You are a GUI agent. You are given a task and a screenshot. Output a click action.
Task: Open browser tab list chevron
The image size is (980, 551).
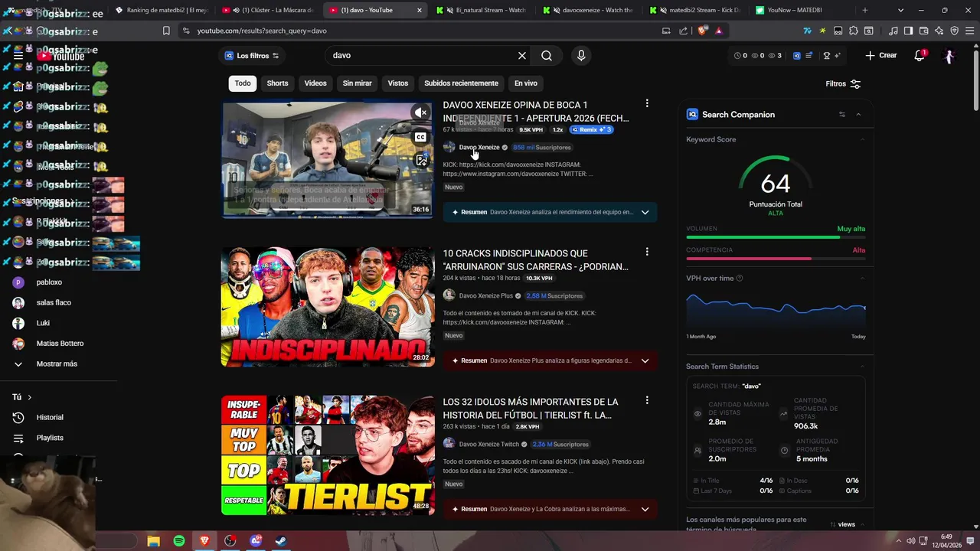tap(900, 10)
